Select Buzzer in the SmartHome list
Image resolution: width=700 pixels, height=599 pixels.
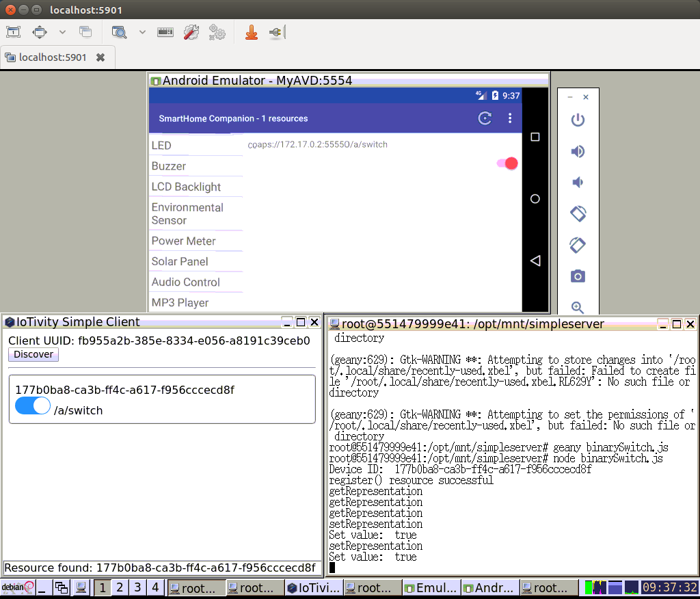point(169,166)
